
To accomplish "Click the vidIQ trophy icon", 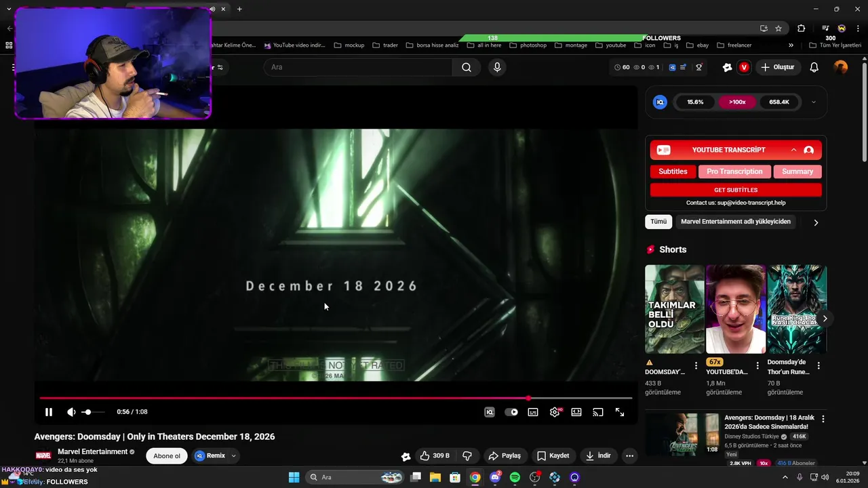I will click(698, 67).
